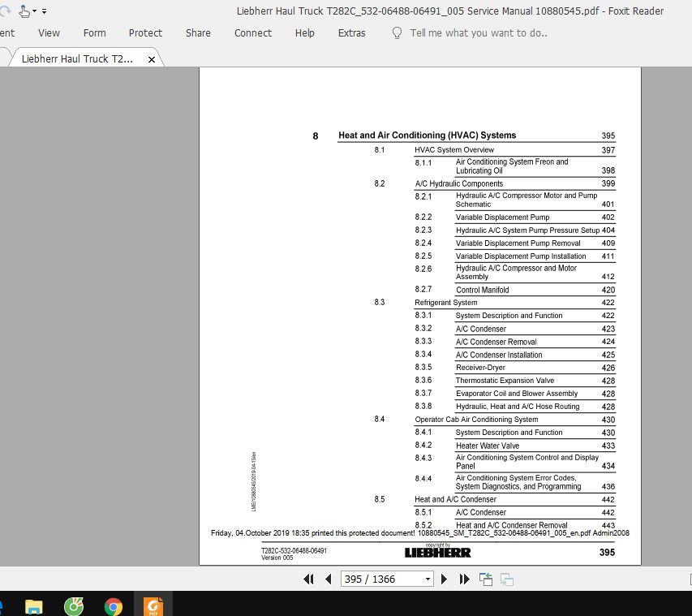Click 'Refrigerant System' entry

(x=445, y=303)
